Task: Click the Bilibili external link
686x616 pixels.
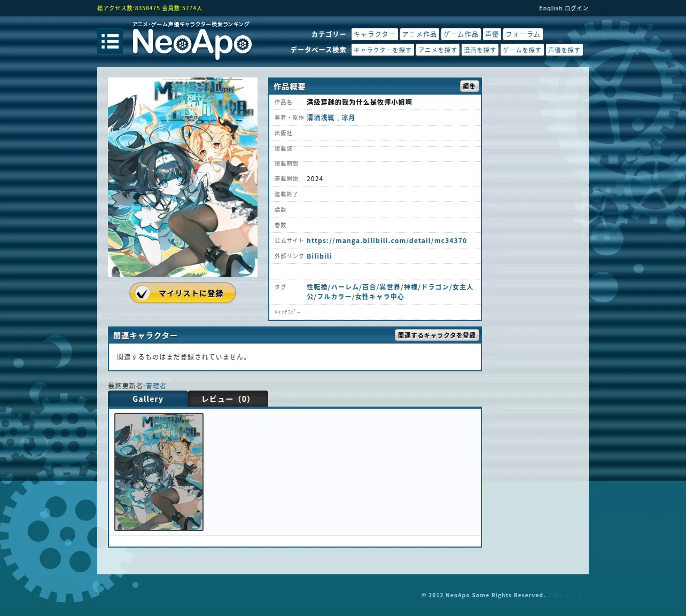Action: pyautogui.click(x=319, y=256)
